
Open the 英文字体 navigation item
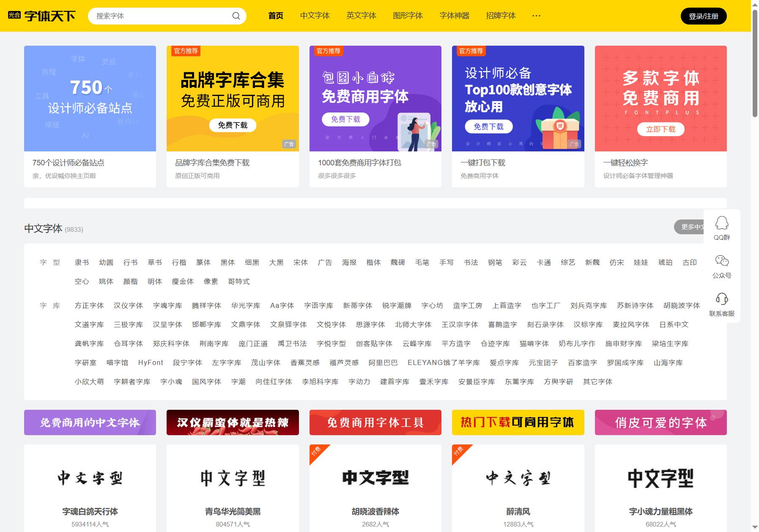[x=362, y=16]
